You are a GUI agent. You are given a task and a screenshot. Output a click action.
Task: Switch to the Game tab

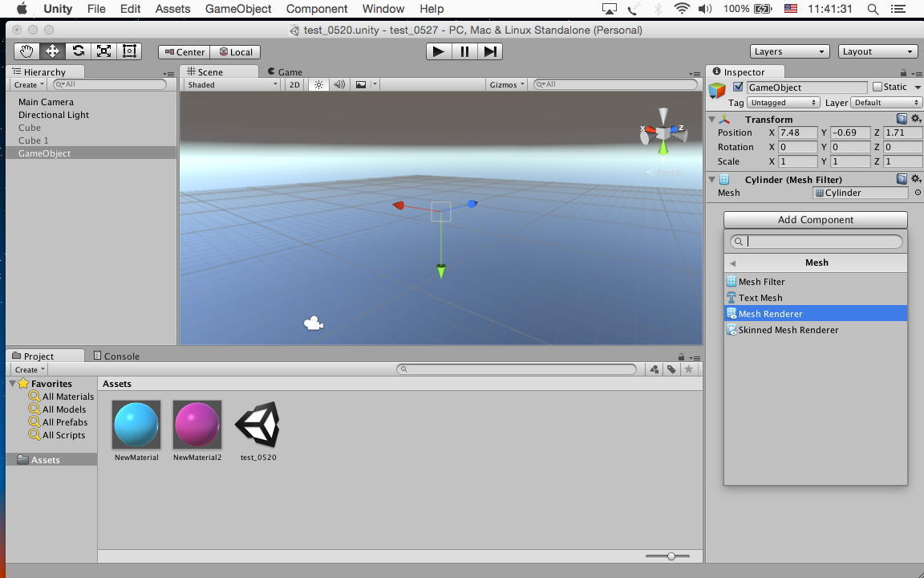tap(285, 72)
